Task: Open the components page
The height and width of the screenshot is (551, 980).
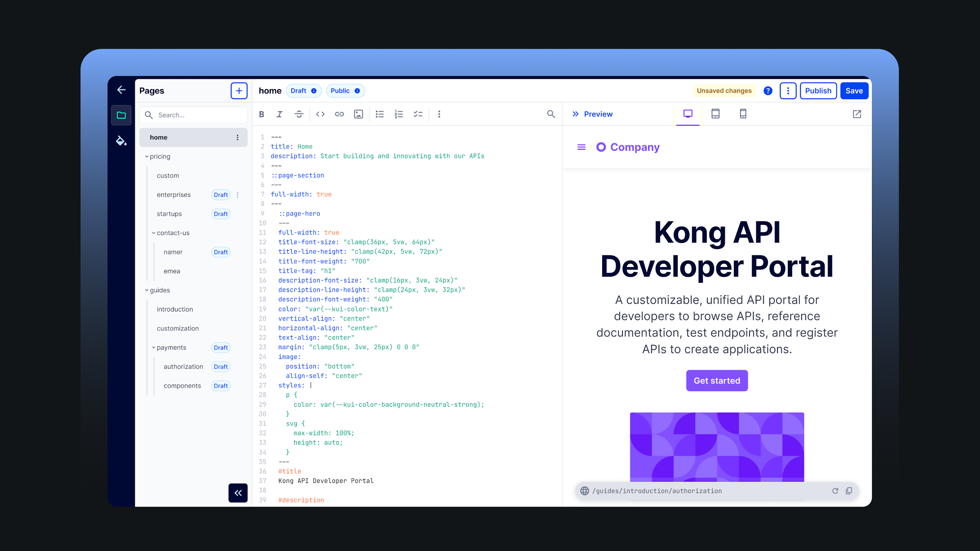Action: pos(182,386)
